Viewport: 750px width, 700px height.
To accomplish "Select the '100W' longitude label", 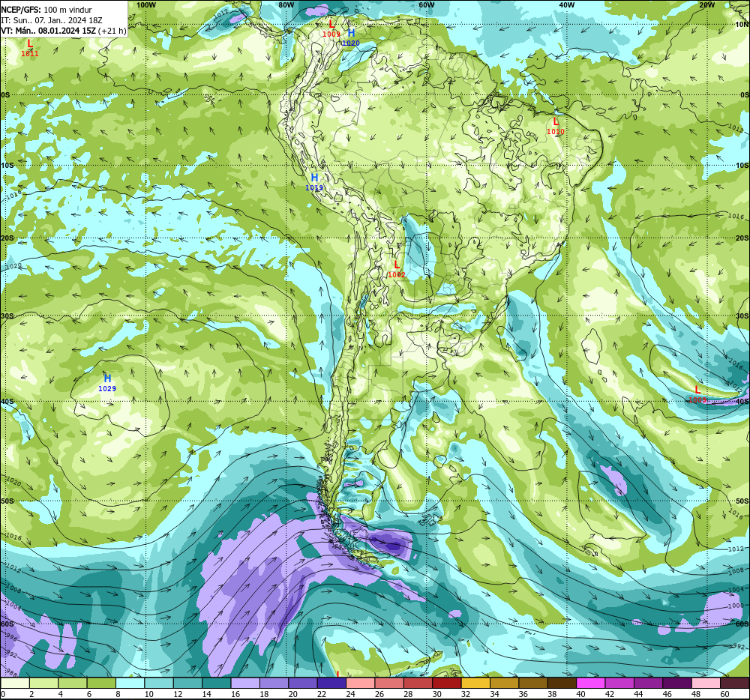I will pos(146,4).
